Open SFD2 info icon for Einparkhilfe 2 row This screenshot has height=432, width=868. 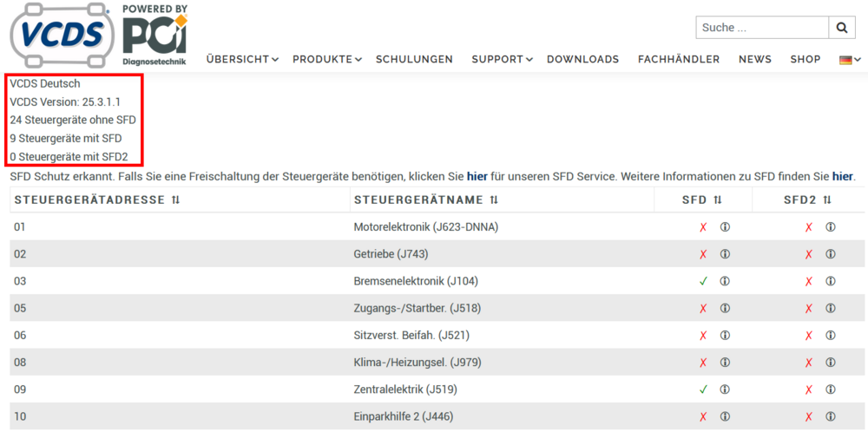(x=831, y=416)
